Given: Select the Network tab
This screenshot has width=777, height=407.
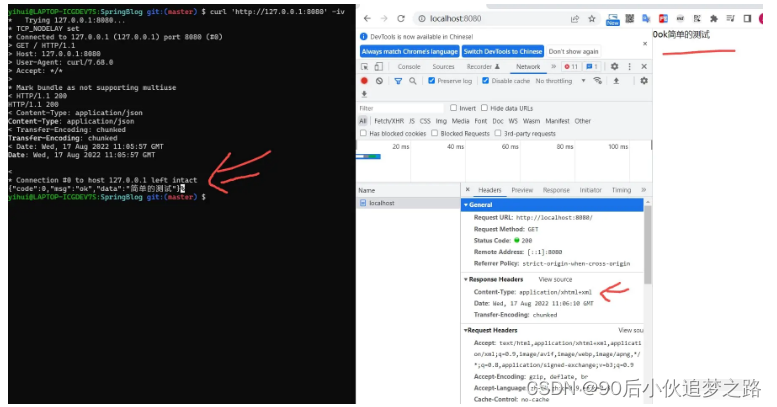Looking at the screenshot, I should pos(528,66).
